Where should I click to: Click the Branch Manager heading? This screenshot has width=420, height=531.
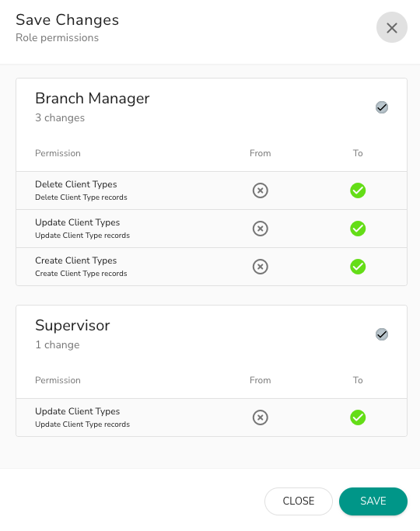pos(92,99)
